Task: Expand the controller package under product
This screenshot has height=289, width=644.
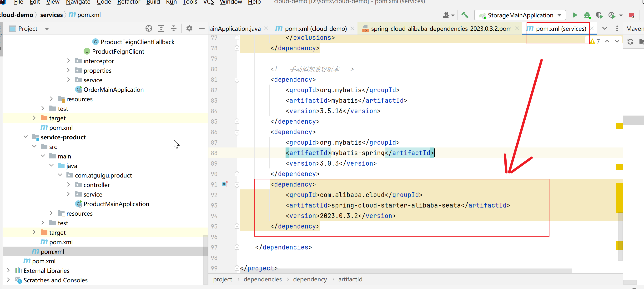Action: pyautogui.click(x=68, y=184)
